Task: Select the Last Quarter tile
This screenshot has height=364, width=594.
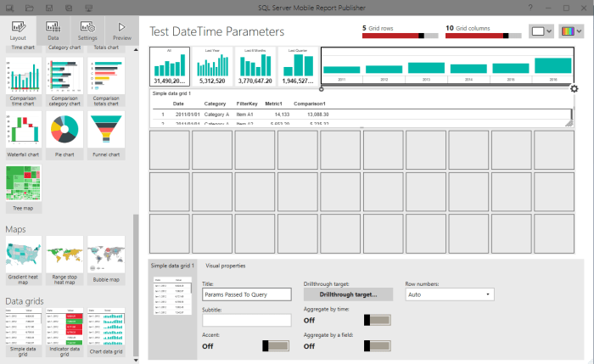Action: (298, 66)
